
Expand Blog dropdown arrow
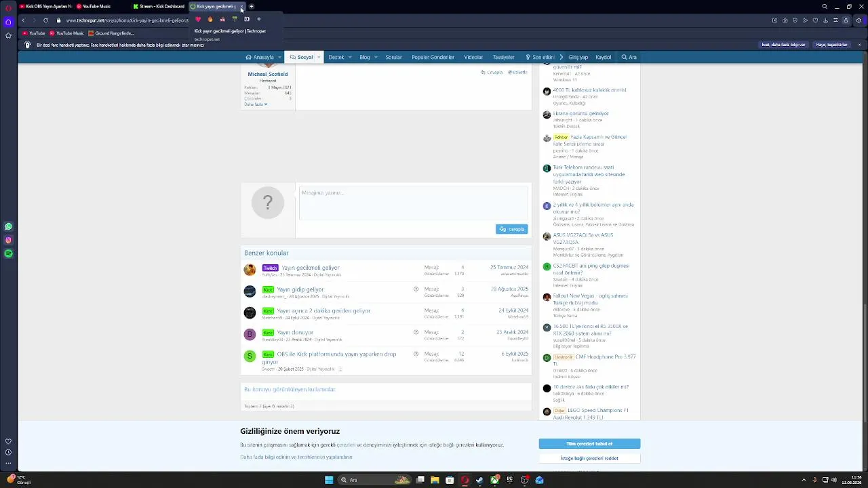click(376, 58)
